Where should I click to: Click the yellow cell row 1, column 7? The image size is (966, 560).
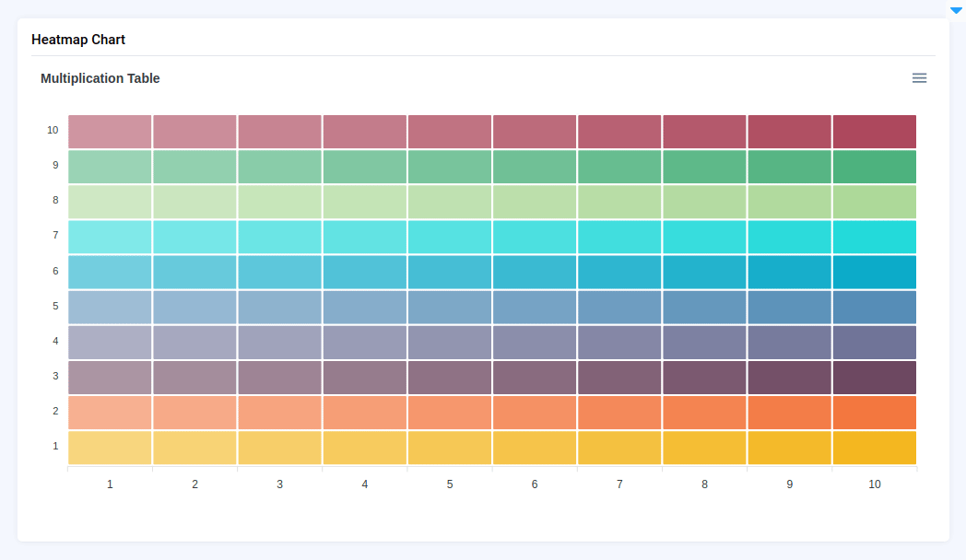[619, 448]
